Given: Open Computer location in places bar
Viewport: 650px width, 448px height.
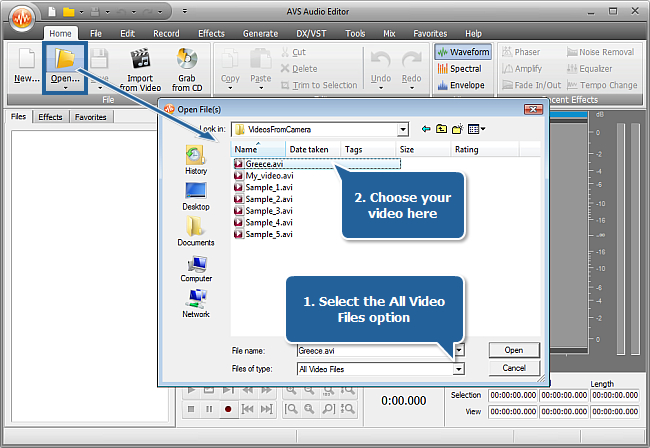Looking at the screenshot, I should (x=196, y=268).
